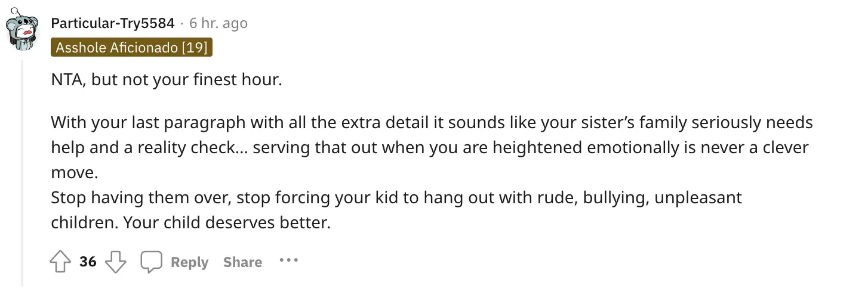868x304 pixels.
Task: Downvote this comment
Action: 115,262
